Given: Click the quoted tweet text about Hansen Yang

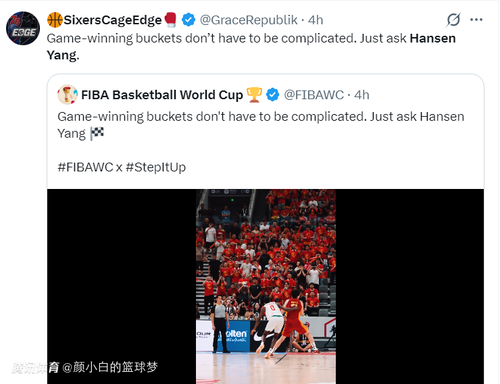Looking at the screenshot, I should (x=261, y=125).
